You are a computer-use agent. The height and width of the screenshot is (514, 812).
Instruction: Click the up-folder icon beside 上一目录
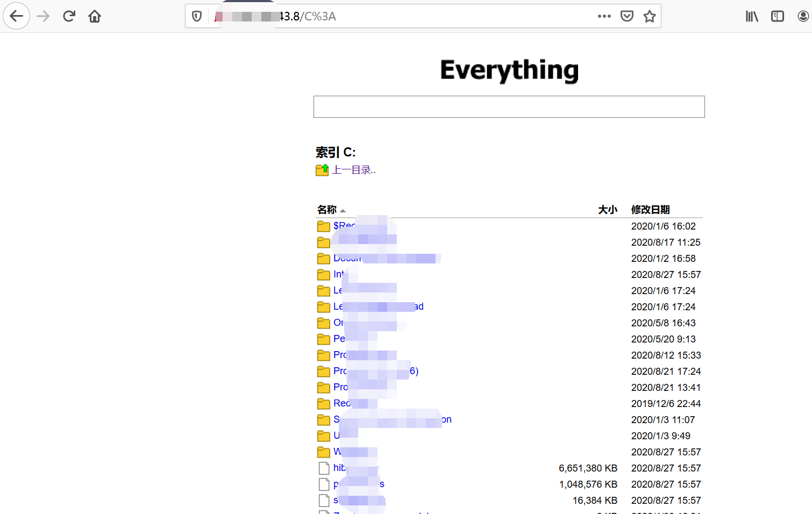[x=322, y=170]
